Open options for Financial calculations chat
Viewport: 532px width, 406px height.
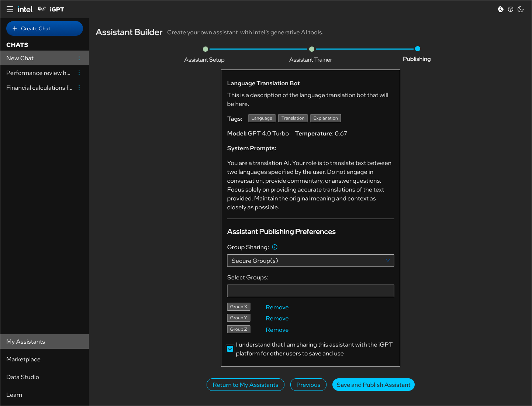(79, 87)
